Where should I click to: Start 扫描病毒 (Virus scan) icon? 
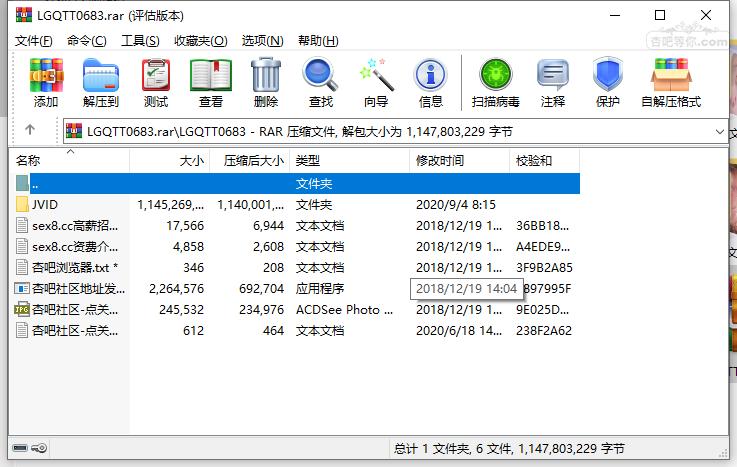point(495,75)
